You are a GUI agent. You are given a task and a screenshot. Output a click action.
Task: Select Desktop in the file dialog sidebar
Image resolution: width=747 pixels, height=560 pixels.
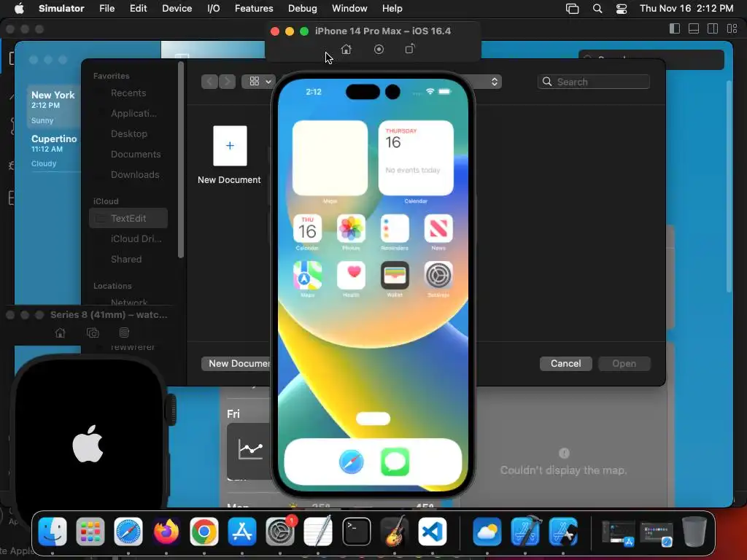pyautogui.click(x=128, y=134)
